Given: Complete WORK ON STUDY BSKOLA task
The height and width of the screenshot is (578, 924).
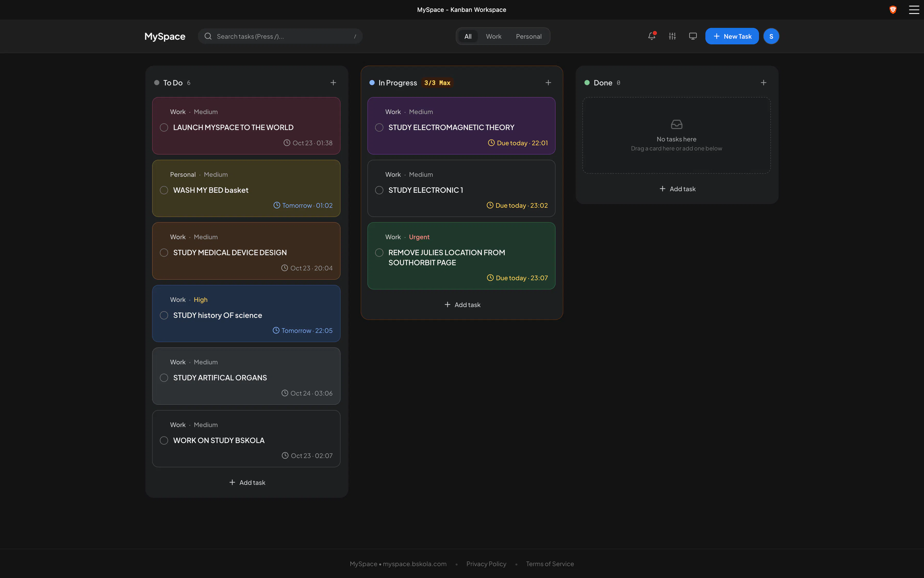Looking at the screenshot, I should (164, 440).
